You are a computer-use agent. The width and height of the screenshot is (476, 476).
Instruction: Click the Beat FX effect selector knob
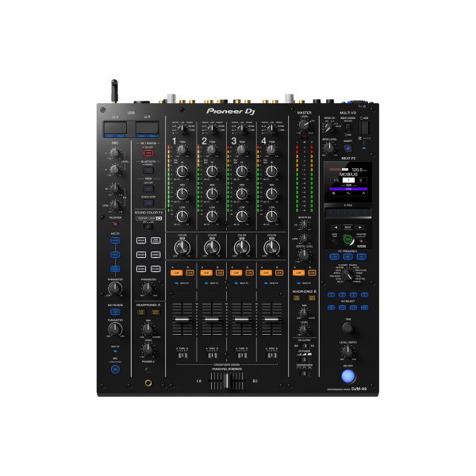coord(348,275)
